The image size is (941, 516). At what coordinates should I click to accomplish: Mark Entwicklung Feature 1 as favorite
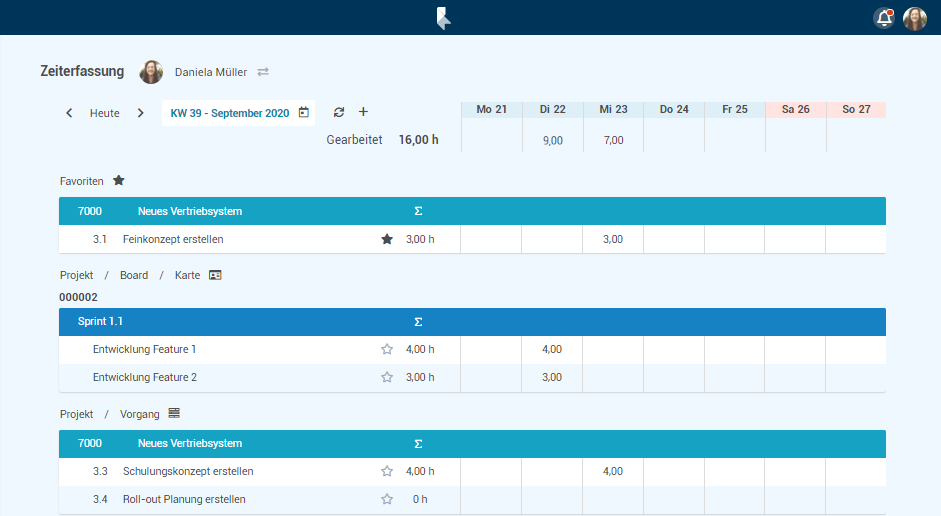point(387,349)
